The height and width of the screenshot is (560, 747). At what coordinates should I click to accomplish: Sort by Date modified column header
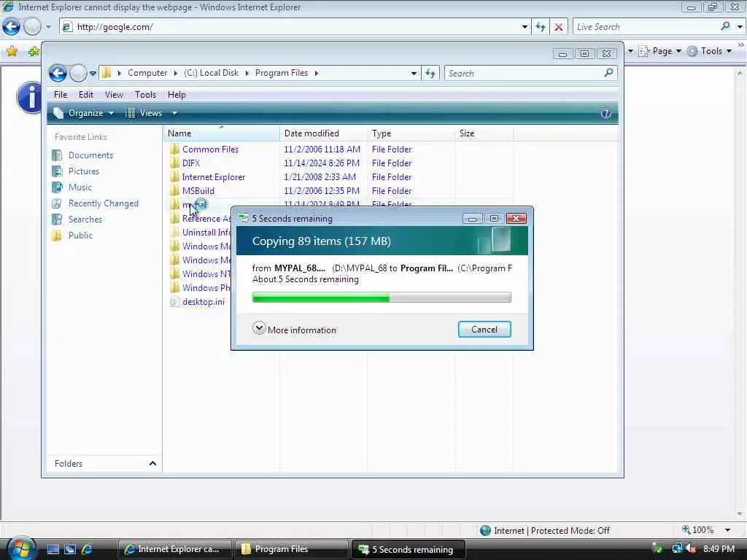click(323, 133)
